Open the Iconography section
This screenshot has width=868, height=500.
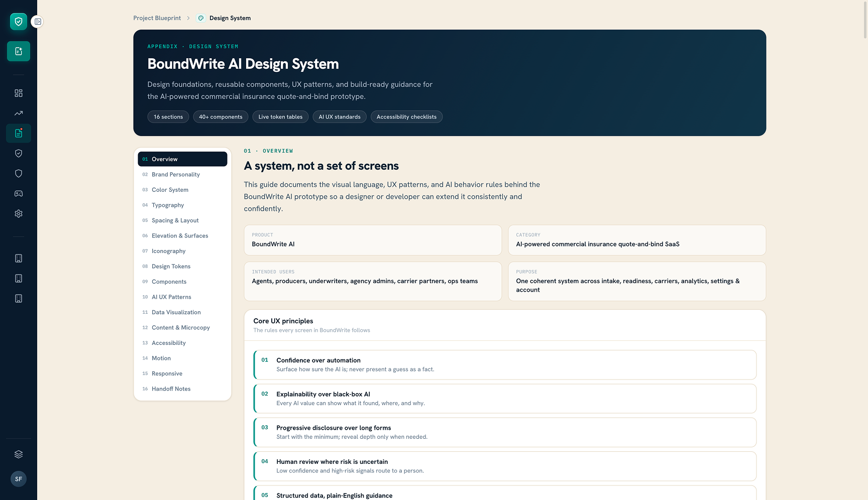point(182,251)
